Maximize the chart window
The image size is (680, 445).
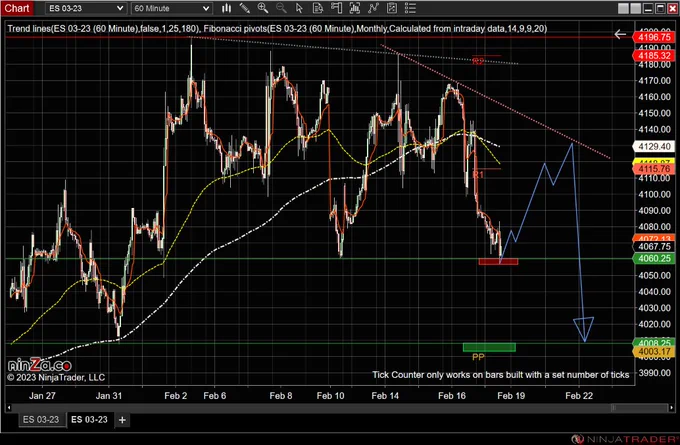[x=660, y=8]
